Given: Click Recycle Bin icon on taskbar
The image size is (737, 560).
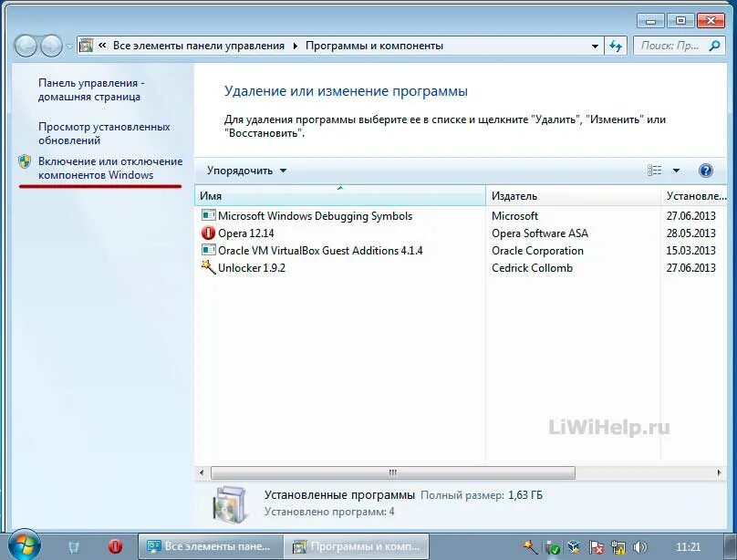Looking at the screenshot, I should pos(74,547).
